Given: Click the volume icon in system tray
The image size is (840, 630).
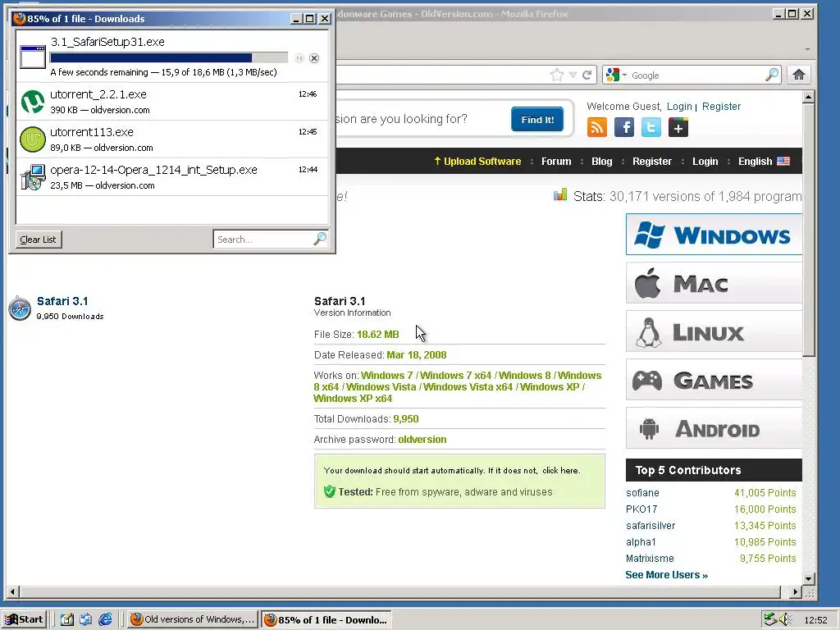Looking at the screenshot, I should pyautogui.click(x=785, y=619).
